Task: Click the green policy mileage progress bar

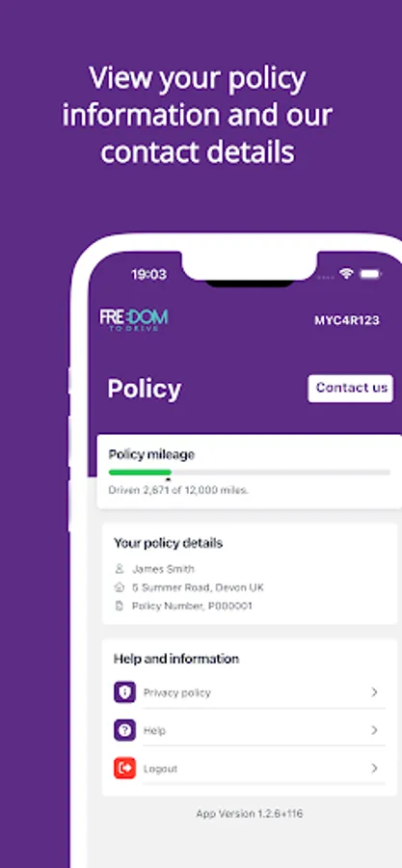Action: coord(140,473)
